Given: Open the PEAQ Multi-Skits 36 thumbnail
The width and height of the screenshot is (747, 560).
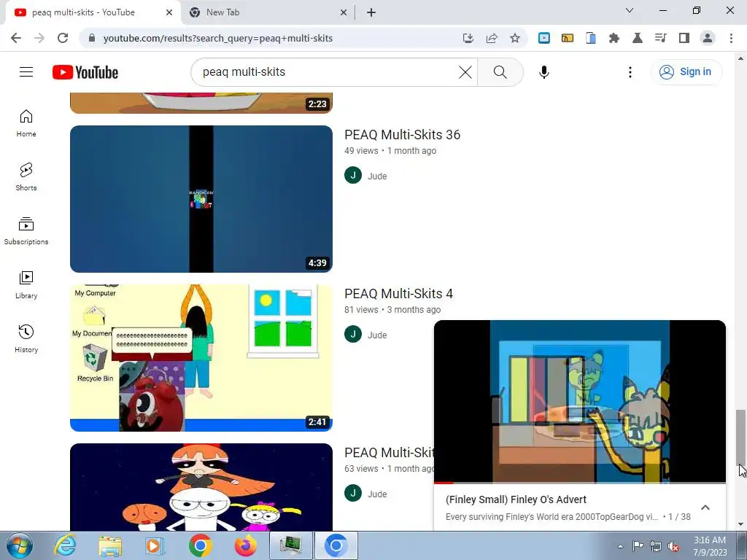Looking at the screenshot, I should [x=201, y=199].
